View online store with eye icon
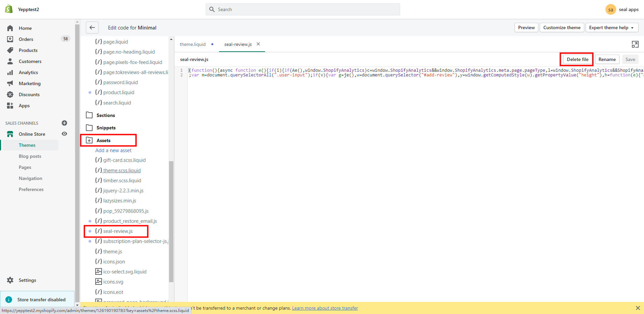Viewport: 644px width, 314px height. pos(64,134)
